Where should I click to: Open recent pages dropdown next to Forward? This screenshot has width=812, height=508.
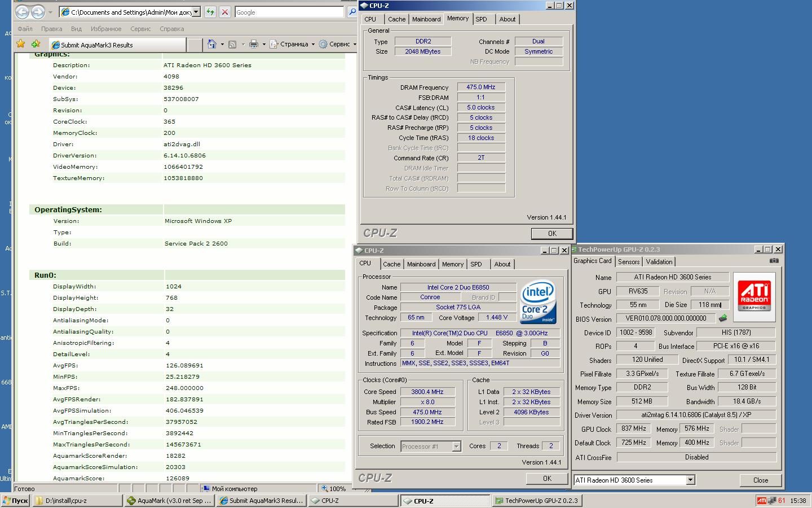(50, 12)
